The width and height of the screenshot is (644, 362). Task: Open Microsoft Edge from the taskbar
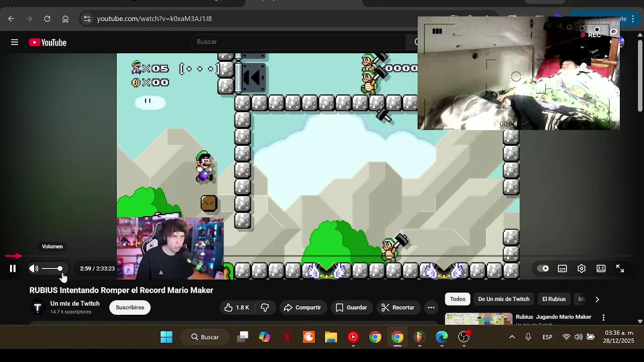coord(442,337)
